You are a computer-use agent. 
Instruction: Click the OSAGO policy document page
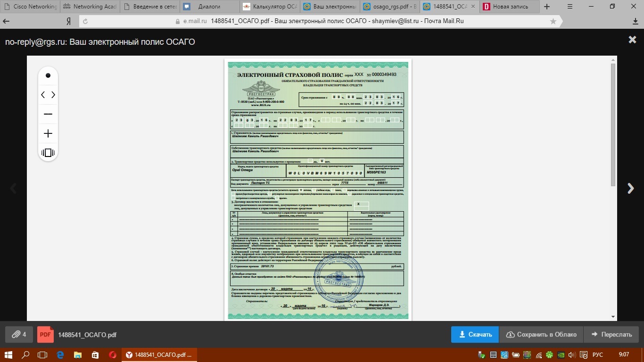tap(318, 189)
